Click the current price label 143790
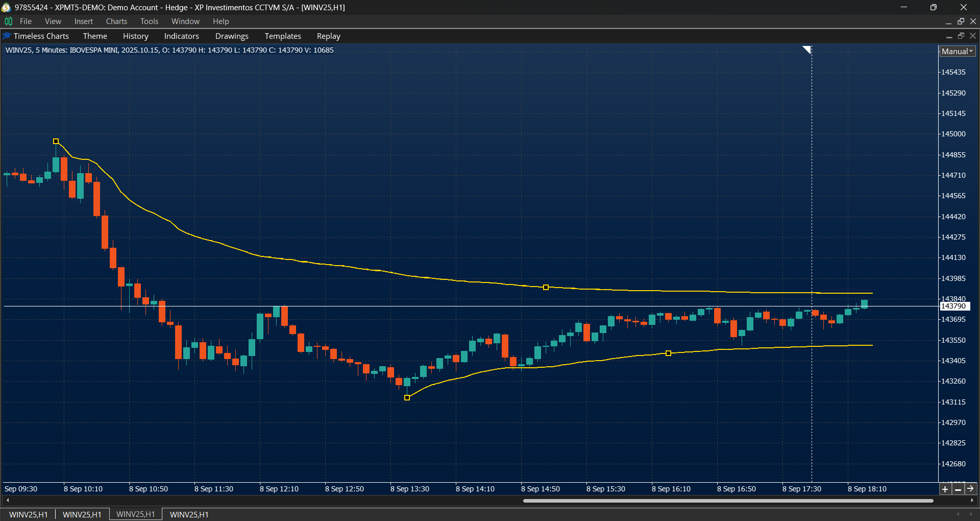The image size is (980, 521). click(954, 306)
